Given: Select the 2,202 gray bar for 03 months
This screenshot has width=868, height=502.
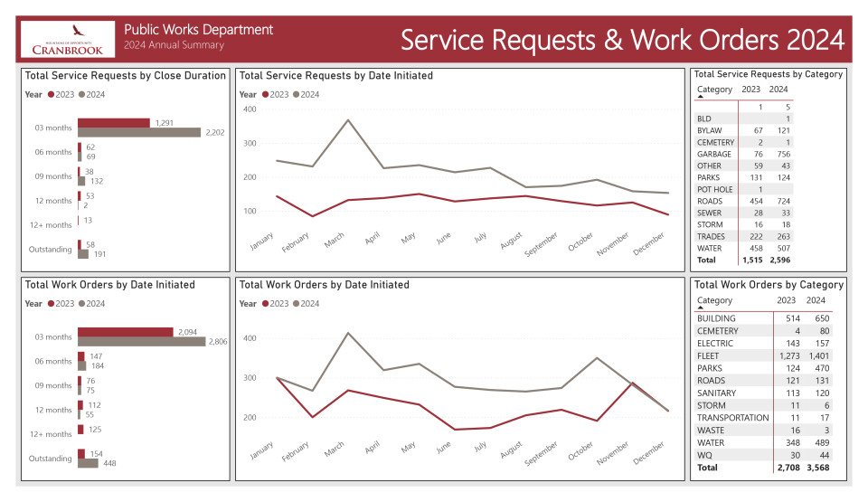Looking at the screenshot, I should pos(139,132).
